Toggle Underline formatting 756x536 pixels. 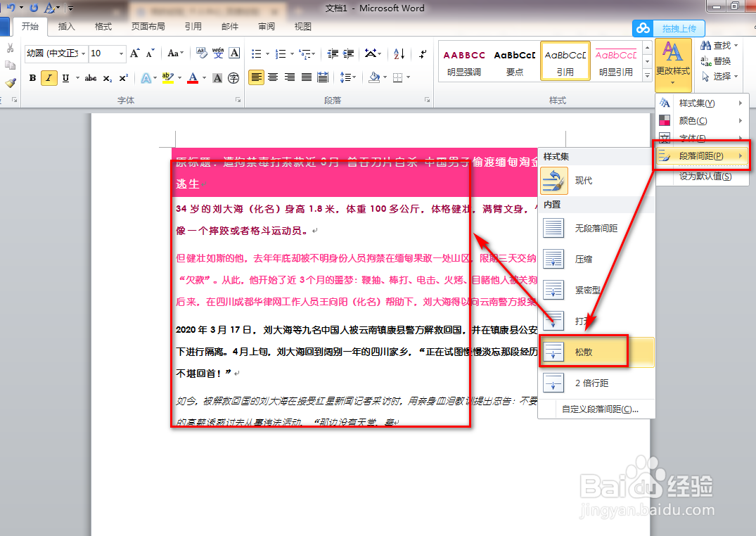65,77
